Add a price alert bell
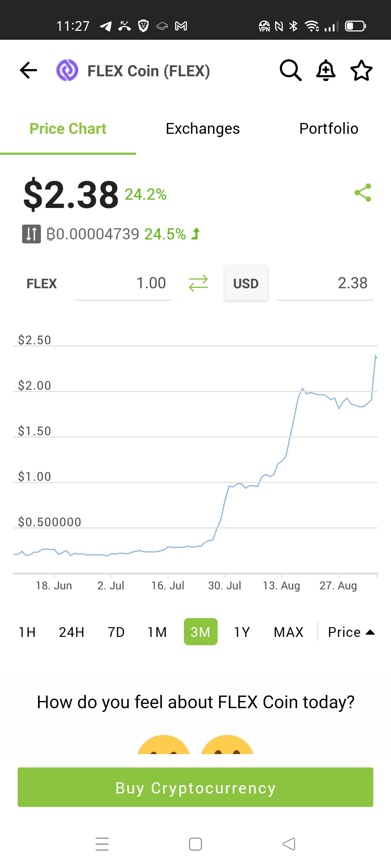This screenshot has height=868, width=391. pos(326,70)
